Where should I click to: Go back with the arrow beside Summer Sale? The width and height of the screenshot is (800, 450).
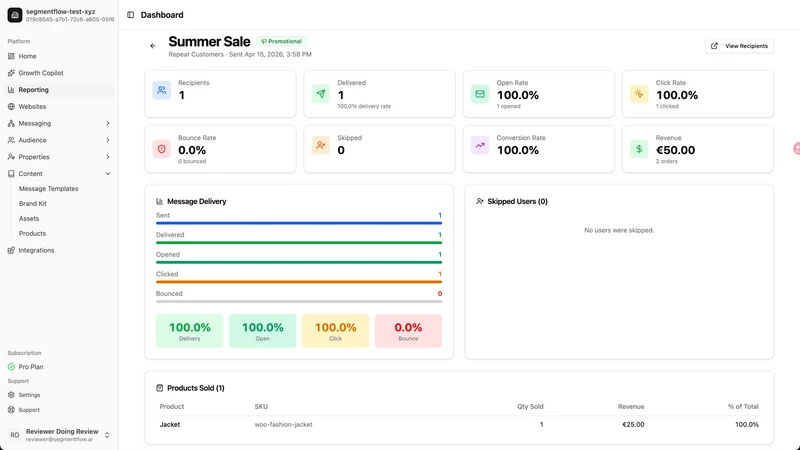[x=153, y=46]
